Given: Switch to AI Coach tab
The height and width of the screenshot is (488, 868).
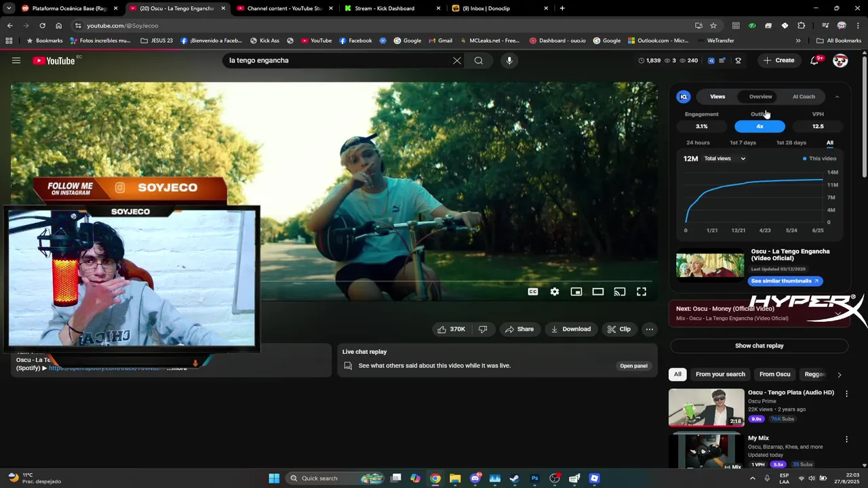Looking at the screenshot, I should click(x=804, y=96).
